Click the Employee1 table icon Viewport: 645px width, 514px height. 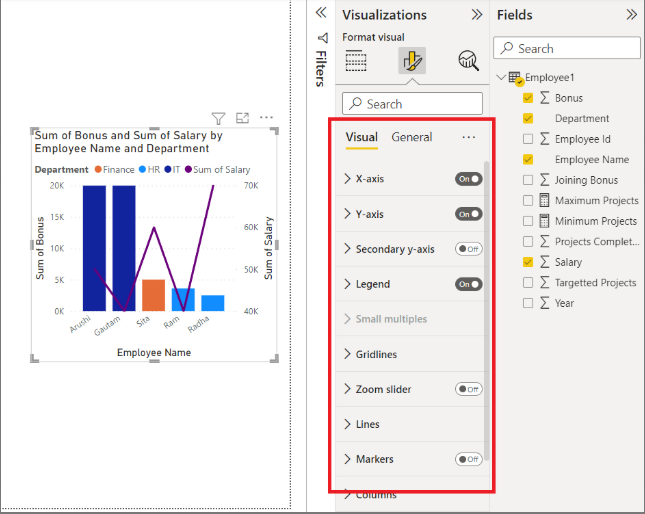coord(516,78)
